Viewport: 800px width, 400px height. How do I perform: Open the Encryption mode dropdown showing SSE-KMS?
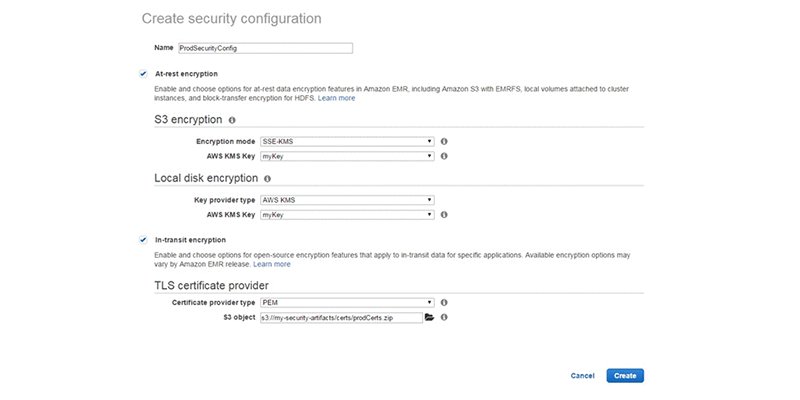(x=347, y=141)
